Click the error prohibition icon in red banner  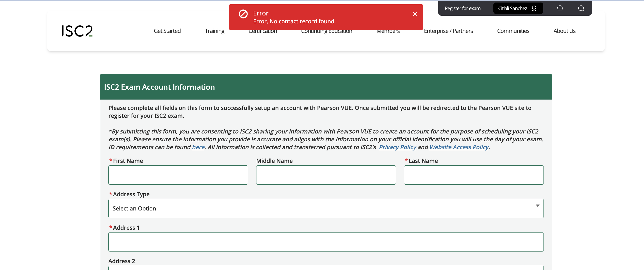(x=243, y=14)
